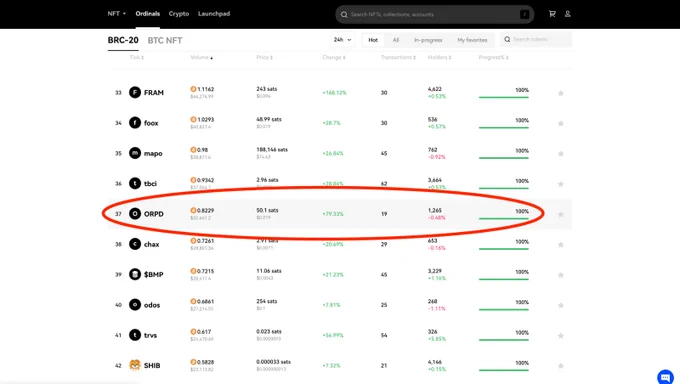
Task: Focus the NFTs collections search field
Action: coord(435,14)
